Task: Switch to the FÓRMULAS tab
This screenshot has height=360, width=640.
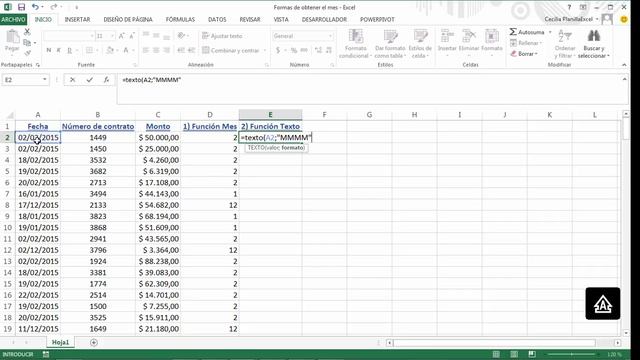Action: click(x=180, y=19)
